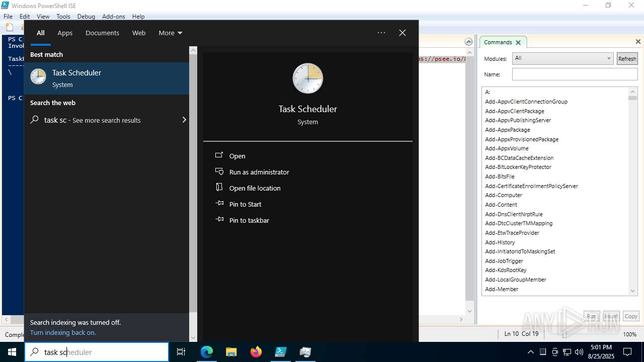This screenshot has height=362, width=644.
Task: Click the Pin to taskbar icon
Action: click(219, 220)
